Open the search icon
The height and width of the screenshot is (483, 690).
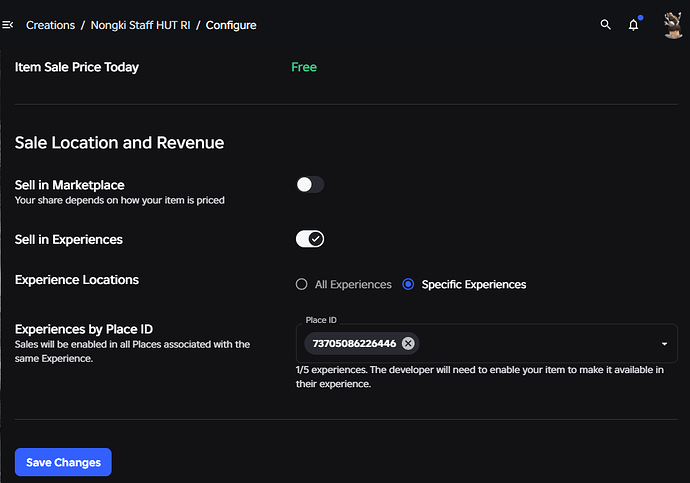point(606,25)
